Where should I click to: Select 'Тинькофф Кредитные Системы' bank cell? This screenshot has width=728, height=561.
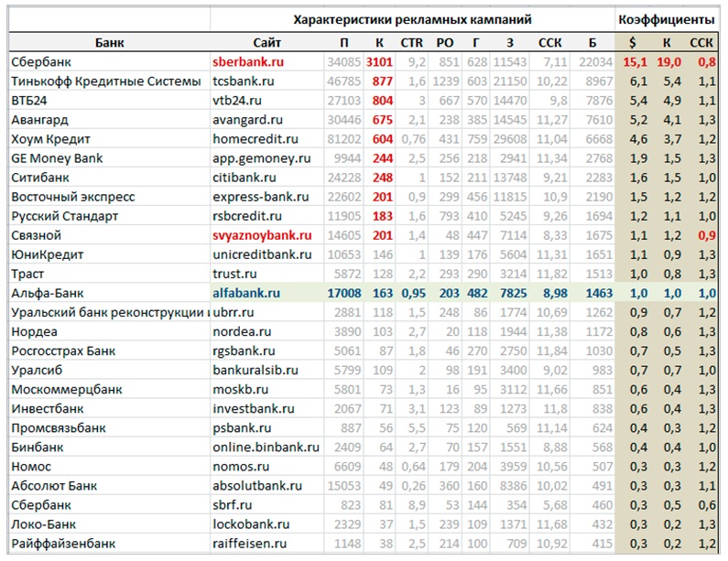(x=110, y=81)
